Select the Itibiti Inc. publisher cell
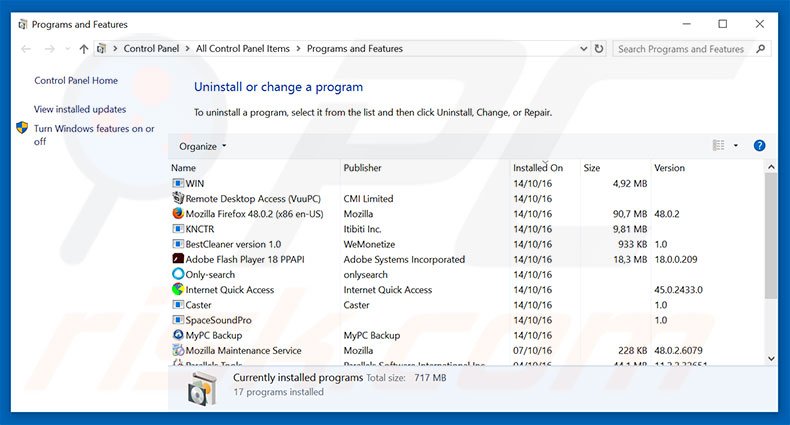This screenshot has height=425, width=790. click(362, 229)
